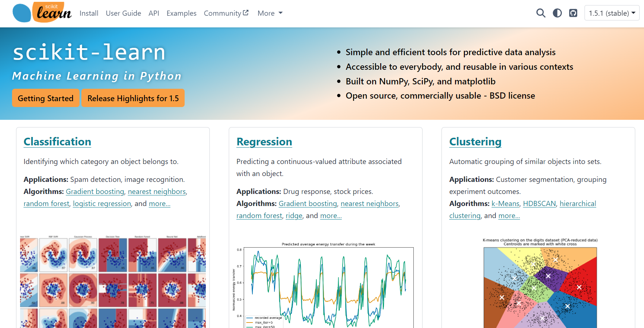Viewport: 644px width, 328px height.
Task: Follow Gradient boosting link under Regression
Action: click(308, 203)
